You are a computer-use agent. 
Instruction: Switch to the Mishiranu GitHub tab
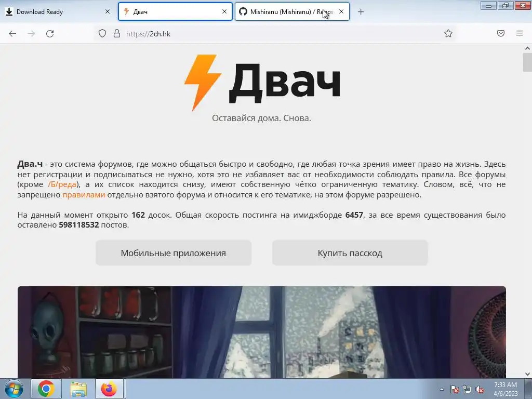pos(292,11)
